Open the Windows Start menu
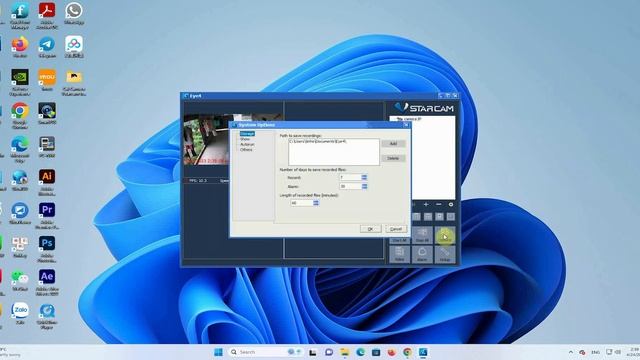The width and height of the screenshot is (640, 360). click(x=218, y=352)
